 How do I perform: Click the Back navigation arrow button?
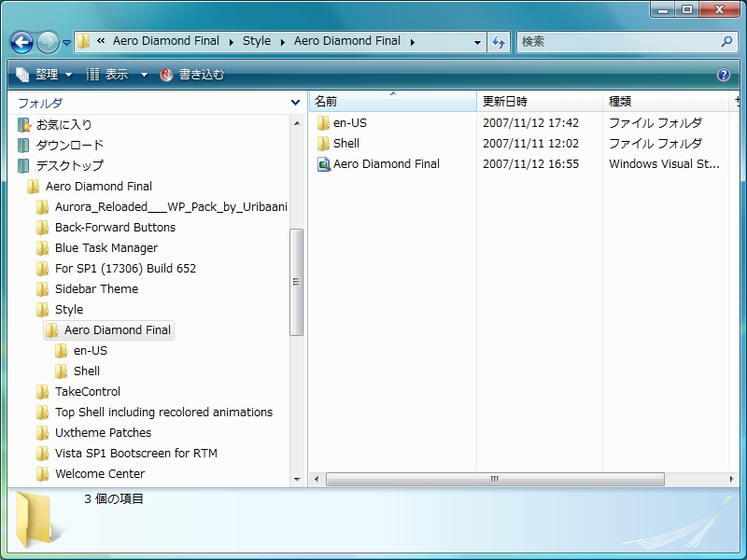(x=21, y=42)
